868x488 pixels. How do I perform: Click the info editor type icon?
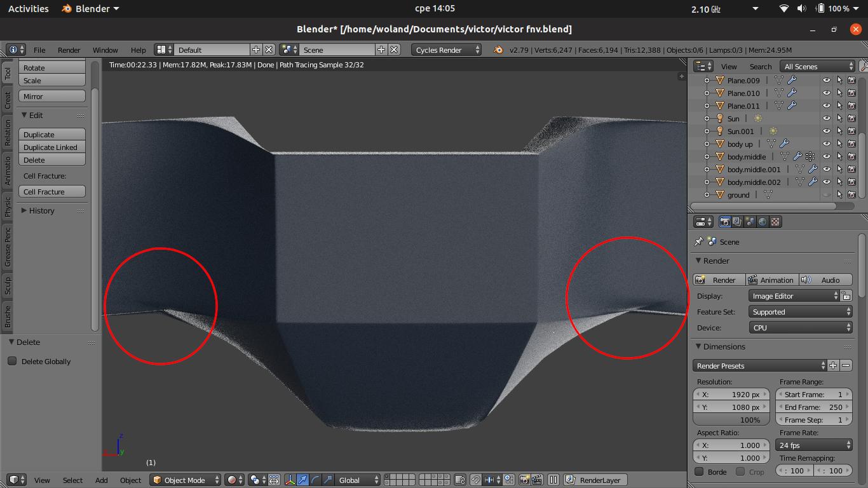16,50
